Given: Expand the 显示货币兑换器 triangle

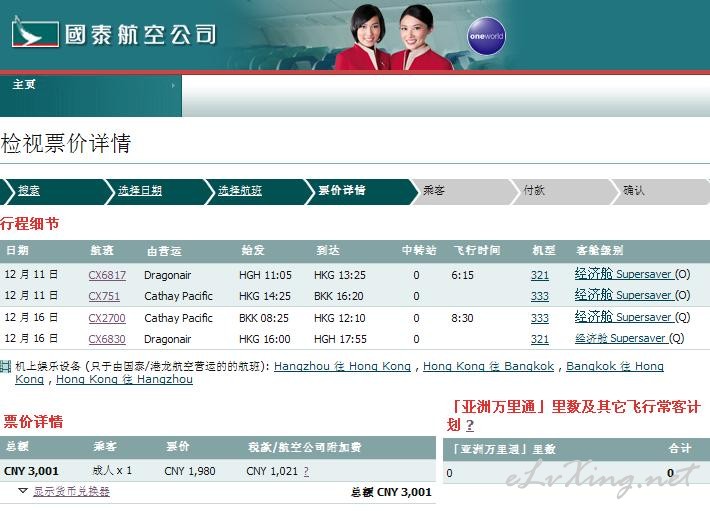Looking at the screenshot, I should tap(23, 491).
